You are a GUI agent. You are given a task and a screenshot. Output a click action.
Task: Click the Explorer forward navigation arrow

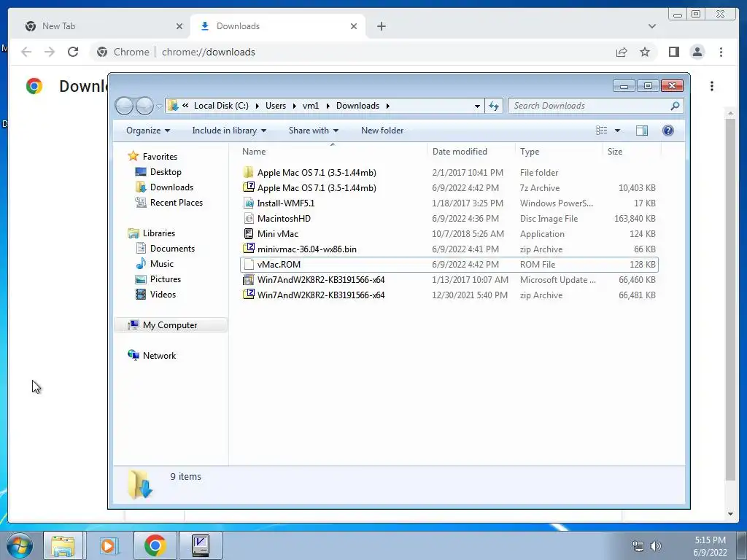[x=144, y=106]
